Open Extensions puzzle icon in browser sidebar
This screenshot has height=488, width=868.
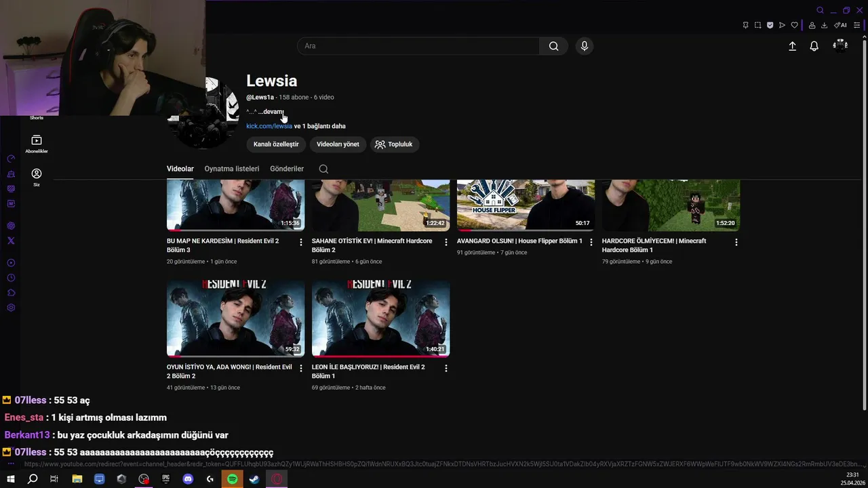(11, 293)
